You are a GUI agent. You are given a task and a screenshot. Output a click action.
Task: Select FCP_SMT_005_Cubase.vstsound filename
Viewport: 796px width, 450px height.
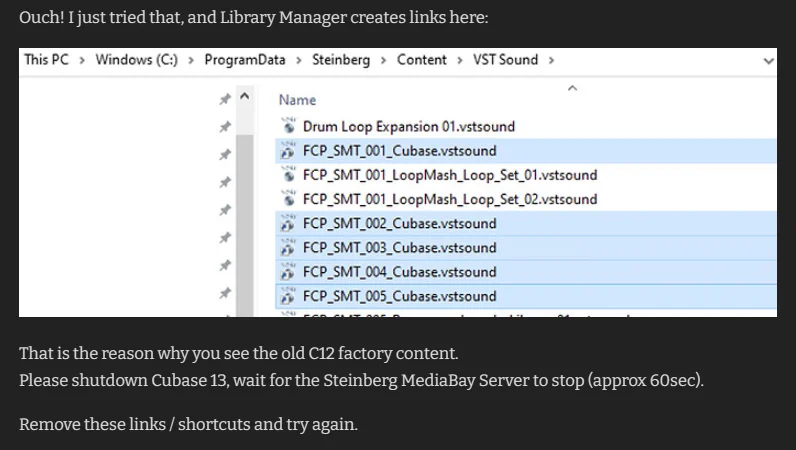(x=400, y=296)
